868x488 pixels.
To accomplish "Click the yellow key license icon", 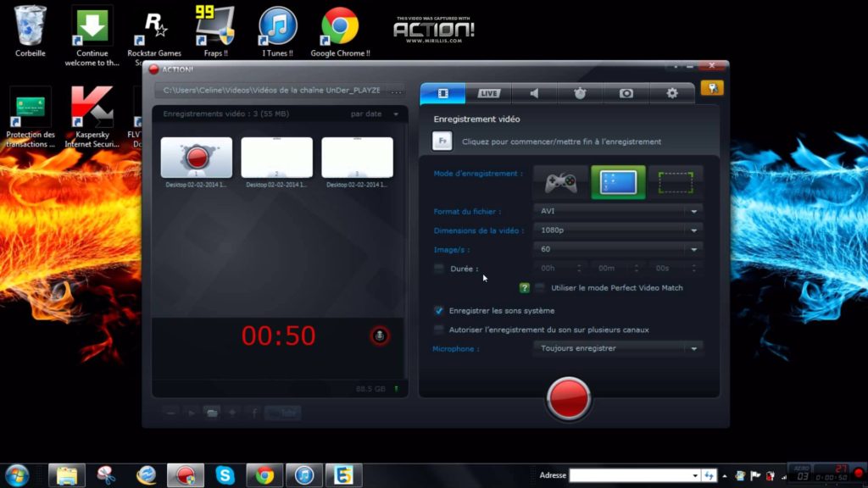I will pyautogui.click(x=711, y=88).
